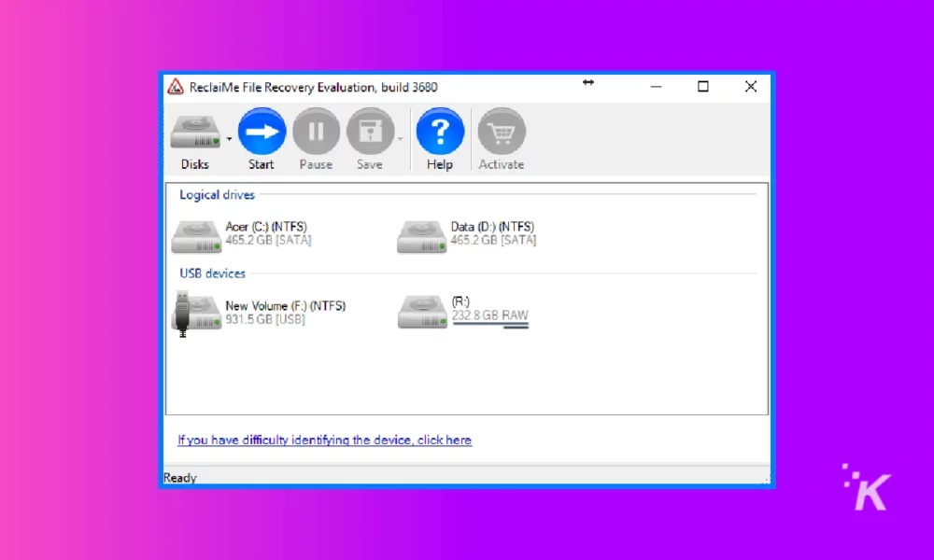Expand the Save dropdown arrow

(401, 139)
